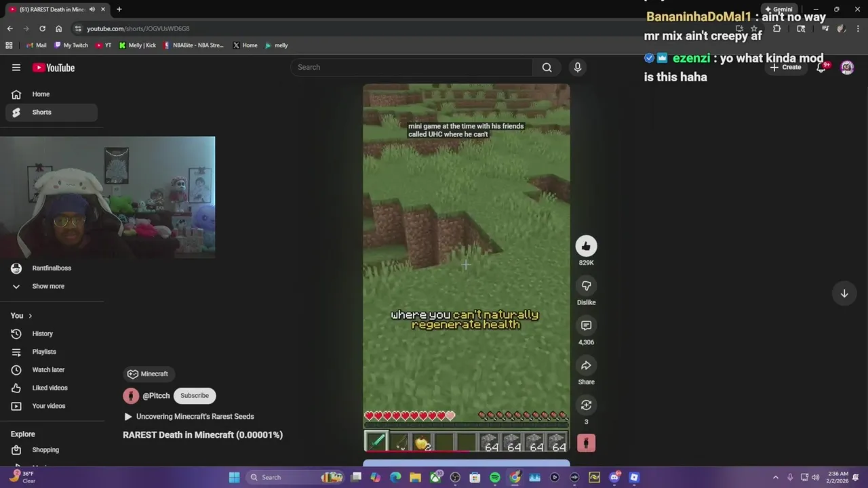This screenshot has height=488, width=868.
Task: Open the Mail bookmark
Action: (37, 45)
